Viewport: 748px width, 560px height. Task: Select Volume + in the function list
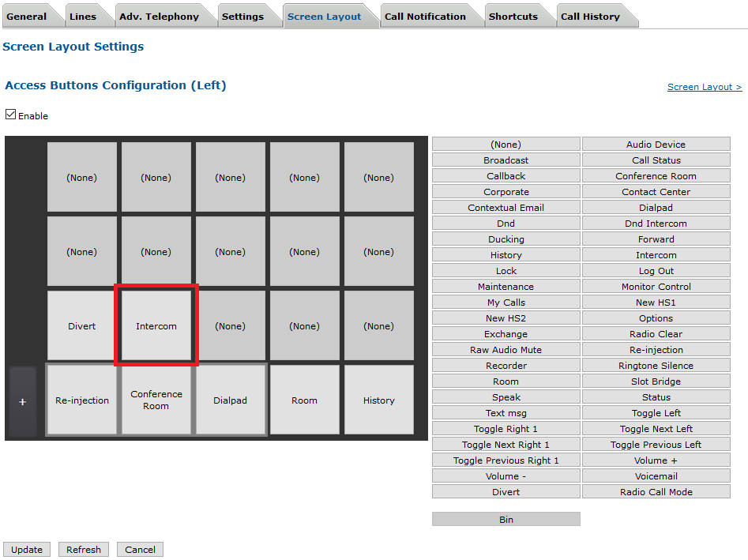pos(656,460)
